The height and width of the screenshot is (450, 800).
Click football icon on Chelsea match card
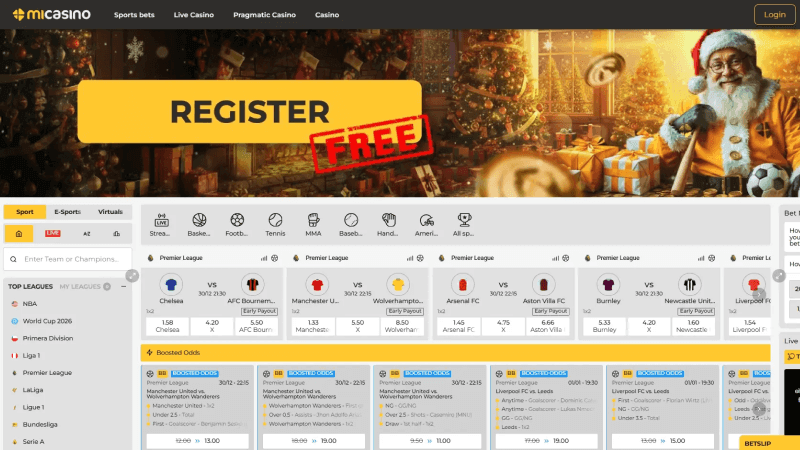point(274,258)
